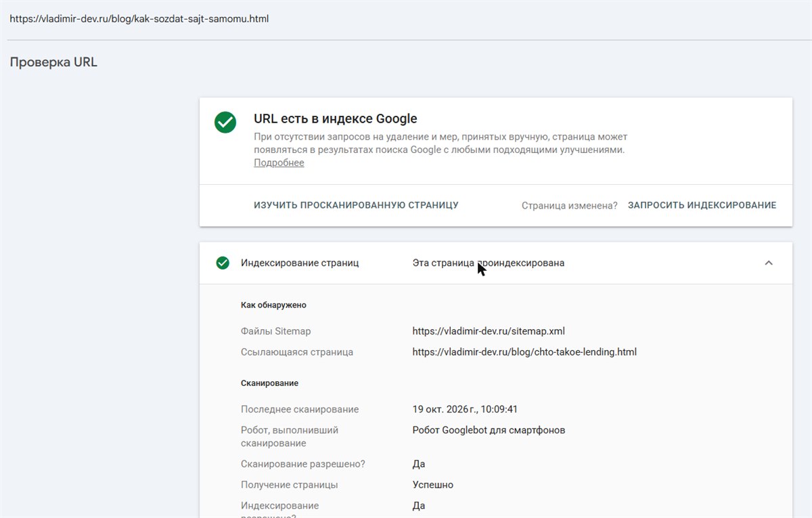Click the heading URL есть в индексе Google

[x=336, y=118]
